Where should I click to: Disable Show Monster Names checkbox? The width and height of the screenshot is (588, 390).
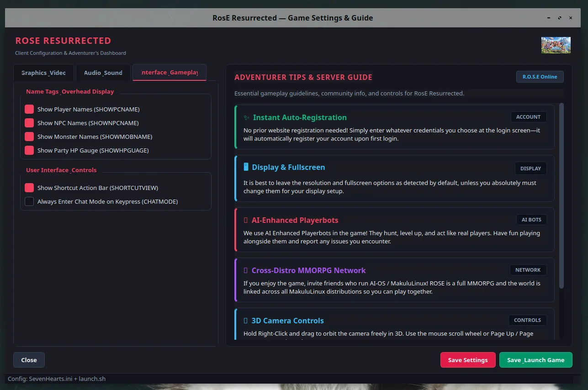coord(29,137)
